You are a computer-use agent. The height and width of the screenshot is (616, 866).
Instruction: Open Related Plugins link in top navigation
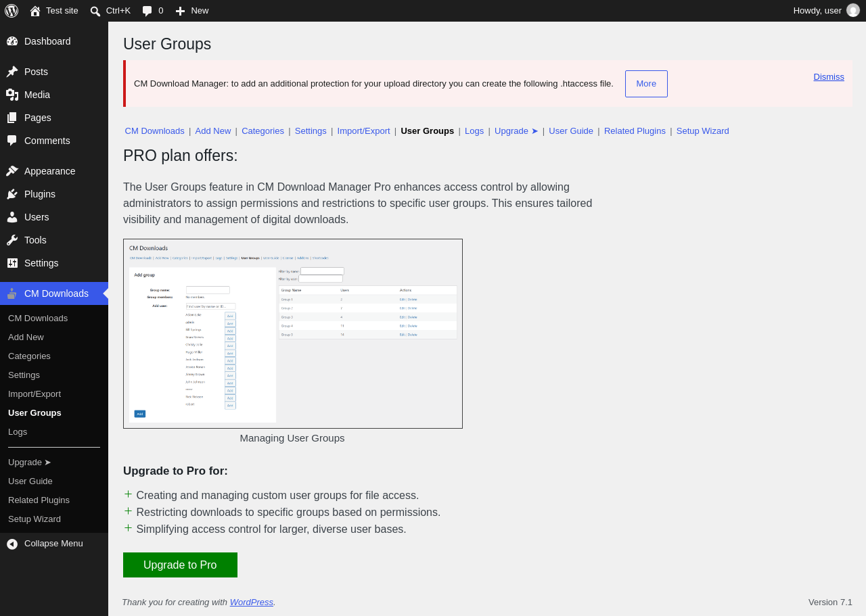tap(635, 131)
